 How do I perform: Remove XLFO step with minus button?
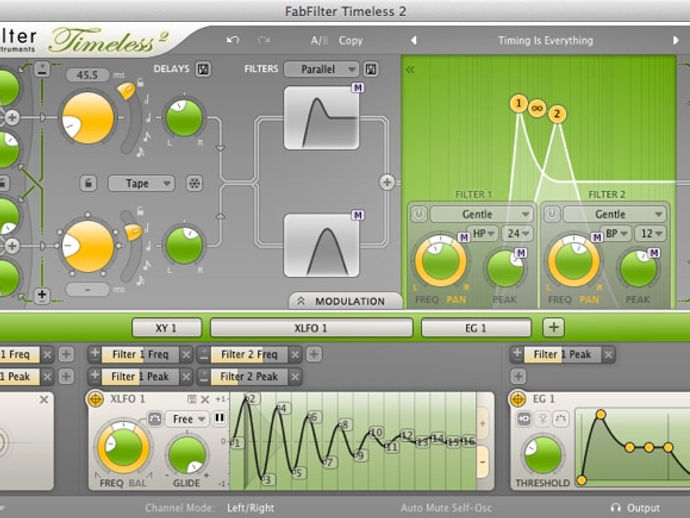click(x=483, y=462)
